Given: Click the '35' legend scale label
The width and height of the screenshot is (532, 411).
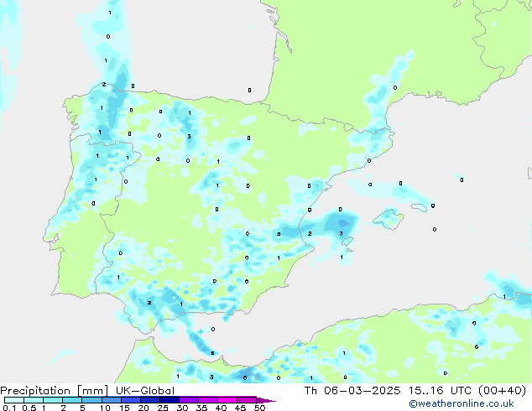Looking at the screenshot, I should point(201,408).
